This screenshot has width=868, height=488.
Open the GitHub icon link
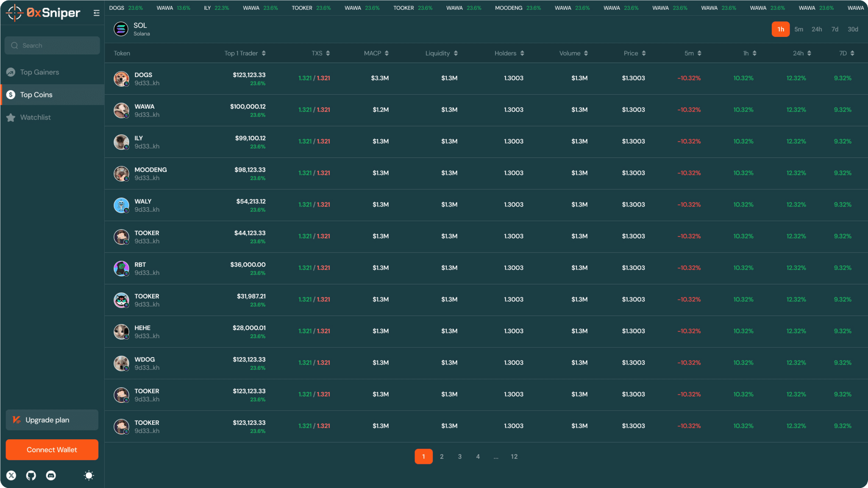pyautogui.click(x=31, y=475)
